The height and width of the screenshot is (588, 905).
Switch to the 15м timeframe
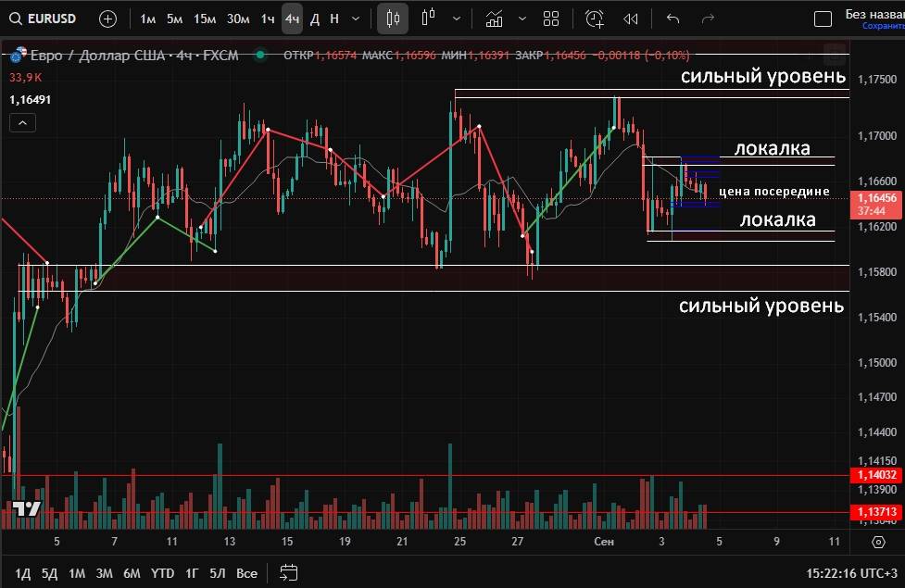[205, 19]
